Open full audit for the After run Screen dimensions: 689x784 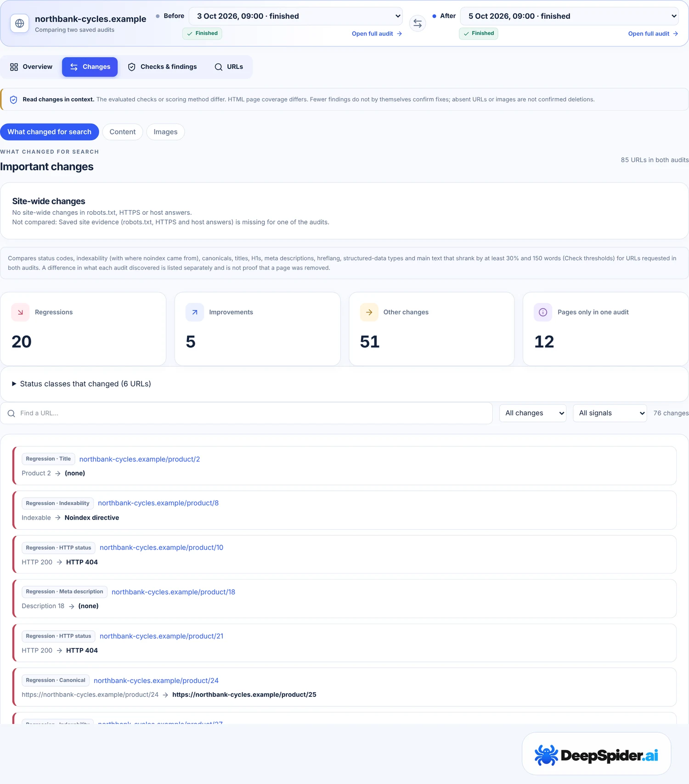click(x=653, y=34)
